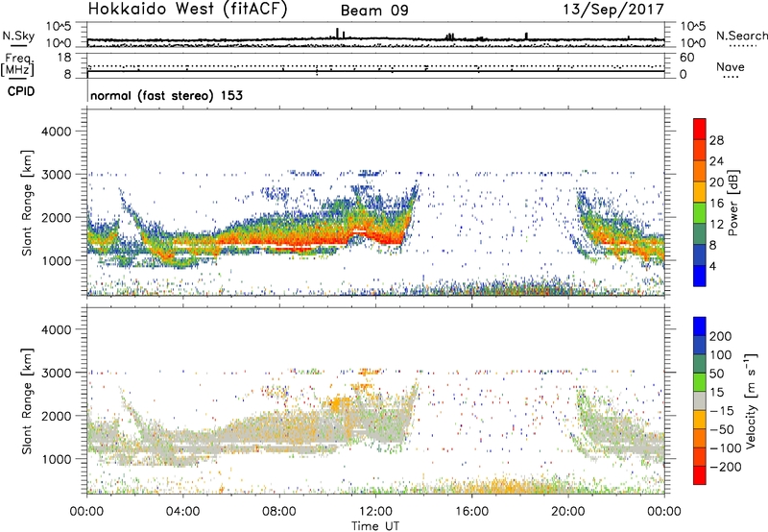Click the yellow 16–20 dB Power color segment
768x532 pixels.
tap(700, 192)
